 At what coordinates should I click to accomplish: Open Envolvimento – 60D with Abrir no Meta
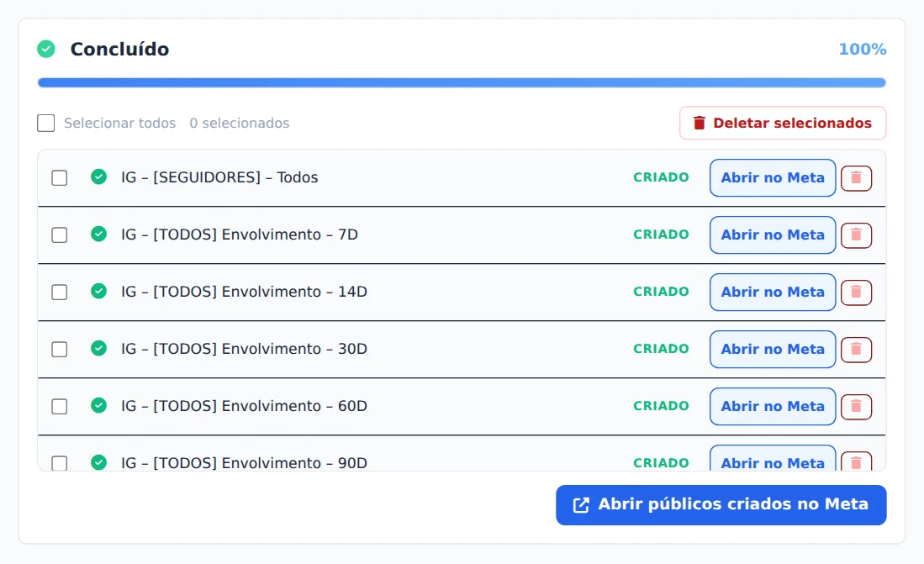point(773,407)
